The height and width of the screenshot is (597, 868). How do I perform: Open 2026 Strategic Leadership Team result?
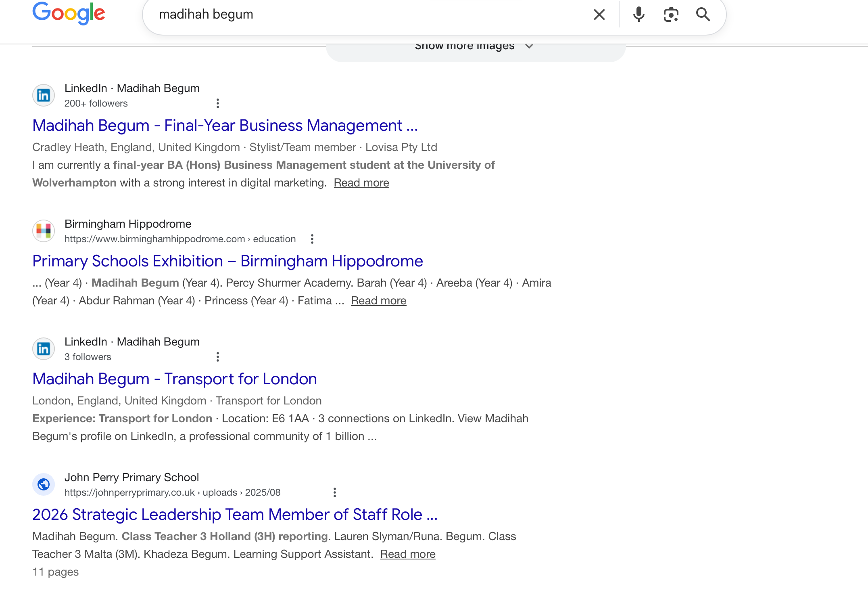(235, 515)
